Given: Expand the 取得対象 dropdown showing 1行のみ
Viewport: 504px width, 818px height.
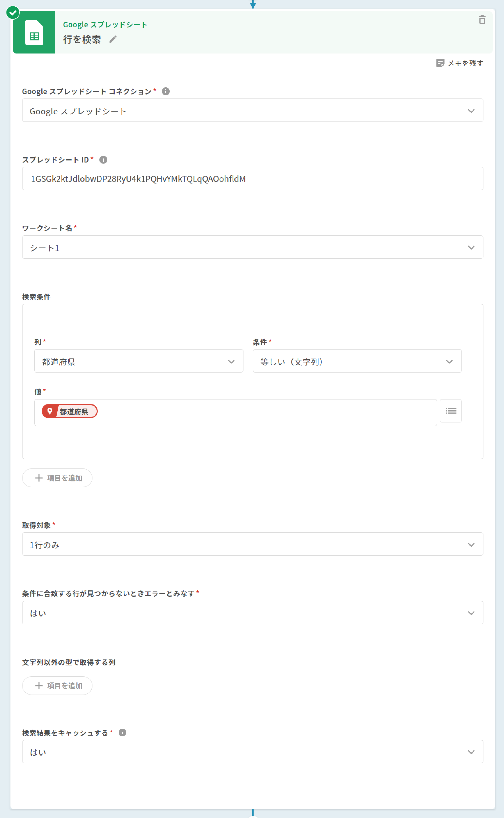Looking at the screenshot, I should click(252, 544).
